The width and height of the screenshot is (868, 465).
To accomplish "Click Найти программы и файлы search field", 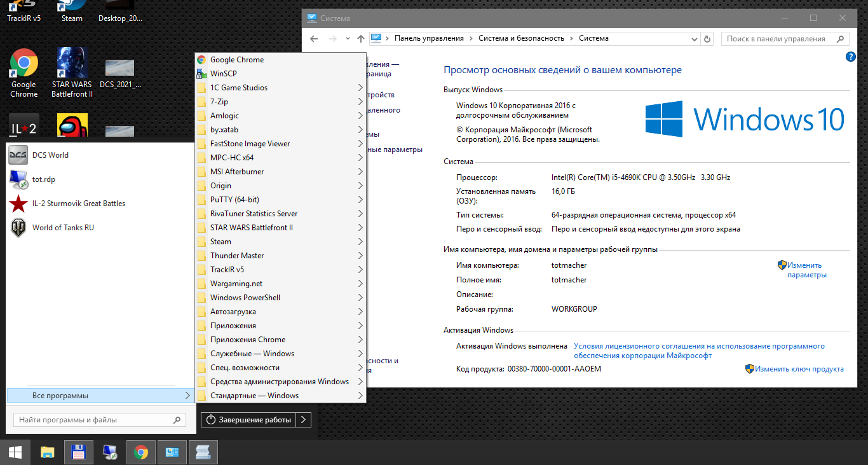I will point(100,420).
